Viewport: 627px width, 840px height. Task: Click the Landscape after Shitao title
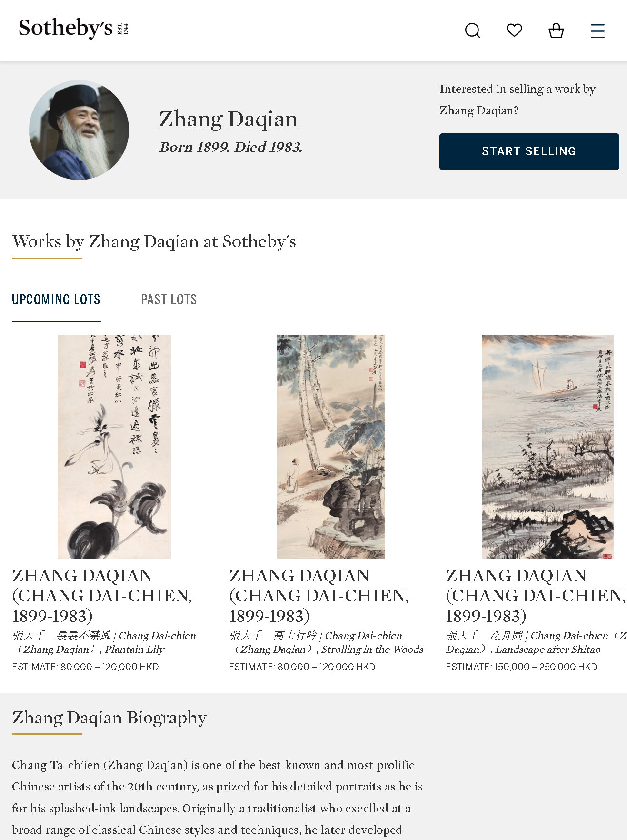pyautogui.click(x=536, y=642)
